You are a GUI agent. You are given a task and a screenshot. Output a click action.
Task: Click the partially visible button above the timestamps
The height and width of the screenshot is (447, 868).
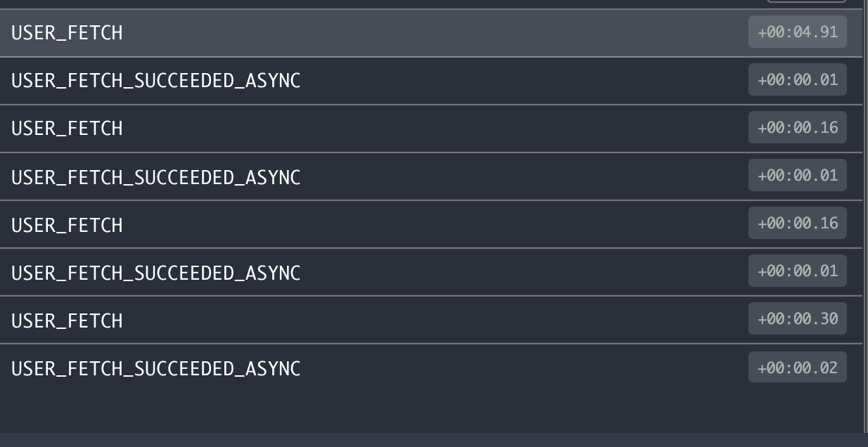806,1
